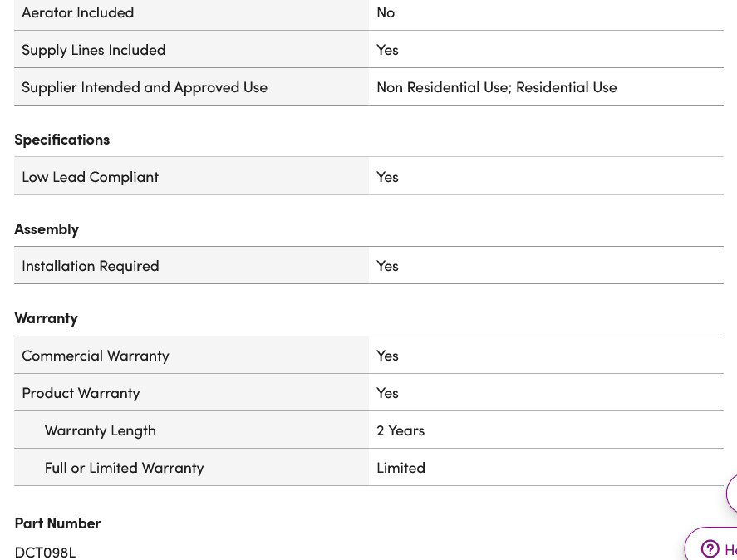Click the Product Warranty label

click(x=81, y=393)
